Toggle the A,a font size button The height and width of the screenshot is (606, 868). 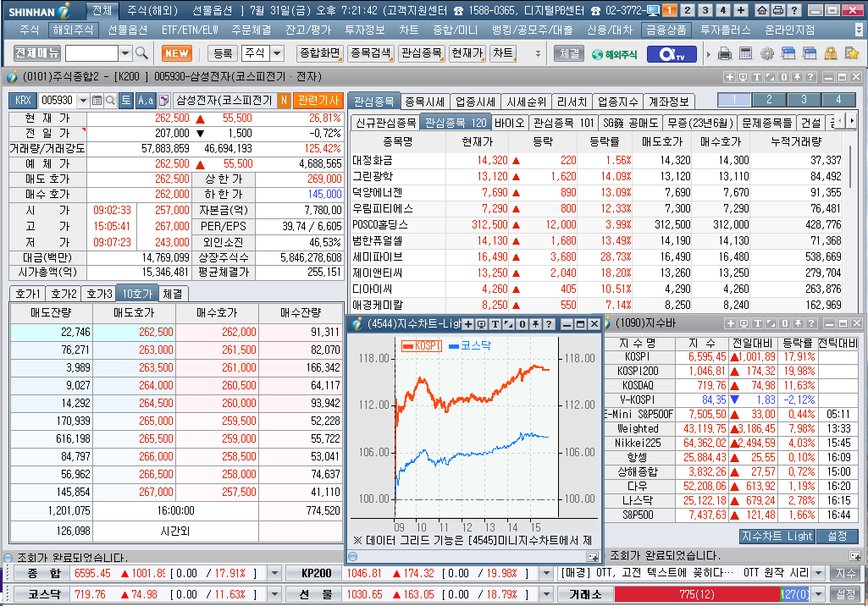click(x=146, y=100)
